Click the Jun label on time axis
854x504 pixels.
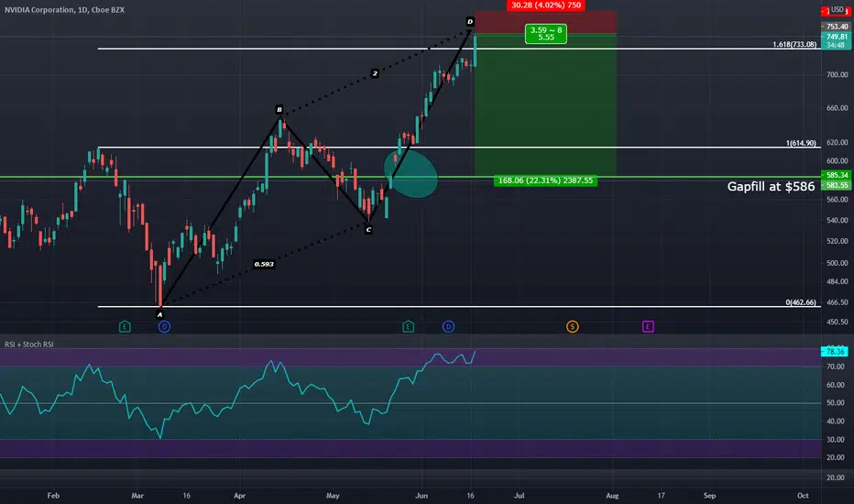click(x=421, y=495)
